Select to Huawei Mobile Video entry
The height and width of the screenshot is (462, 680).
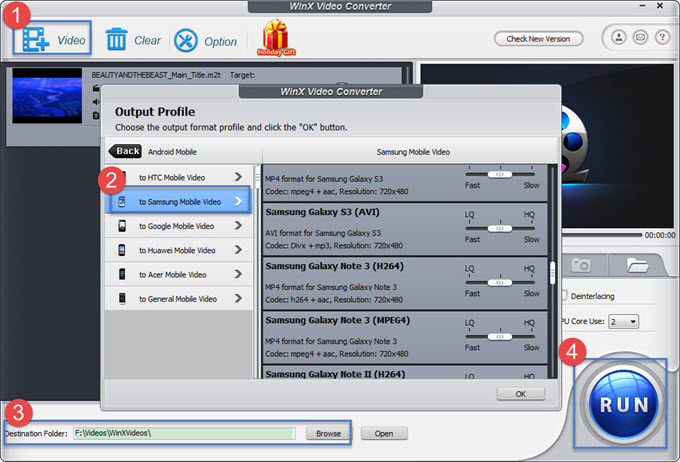point(178,250)
